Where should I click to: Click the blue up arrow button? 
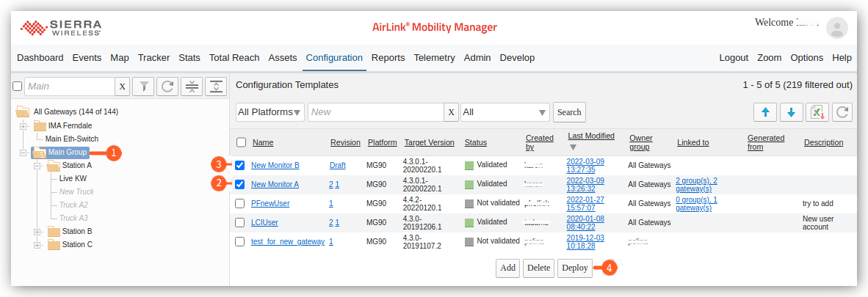click(765, 112)
